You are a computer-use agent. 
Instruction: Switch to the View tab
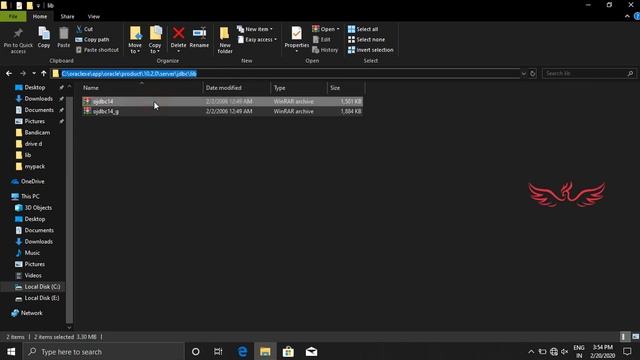click(x=93, y=17)
